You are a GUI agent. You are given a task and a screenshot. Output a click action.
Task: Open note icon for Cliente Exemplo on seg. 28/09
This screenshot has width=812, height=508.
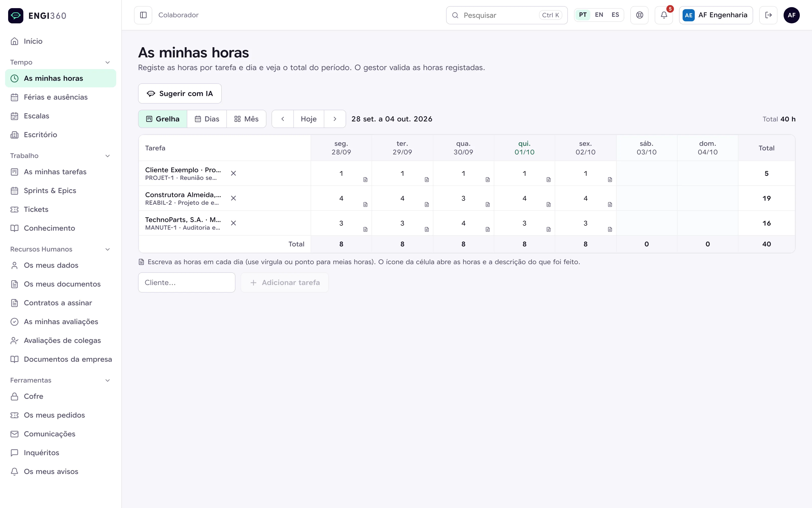(365, 180)
